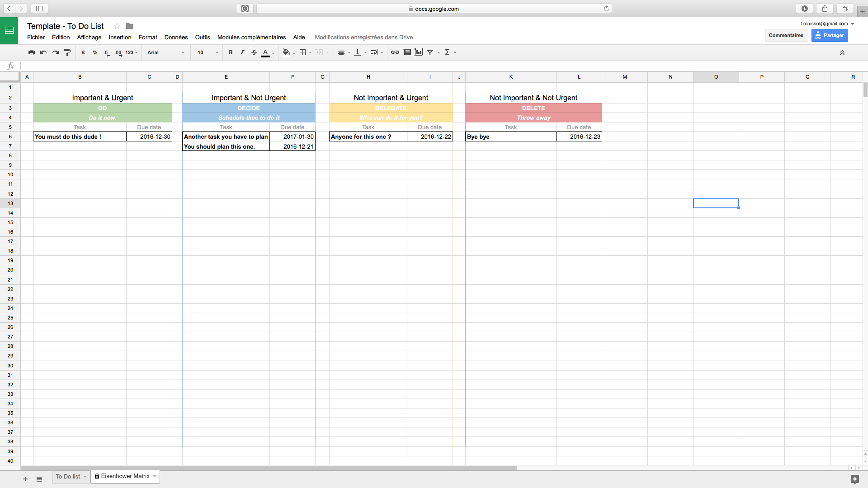Insert link with the link icon
The height and width of the screenshot is (488, 868).
(x=395, y=52)
